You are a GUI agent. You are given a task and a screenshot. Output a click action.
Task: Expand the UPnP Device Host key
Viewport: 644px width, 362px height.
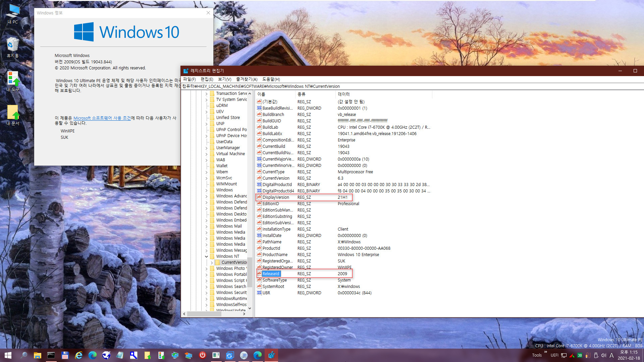point(206,136)
